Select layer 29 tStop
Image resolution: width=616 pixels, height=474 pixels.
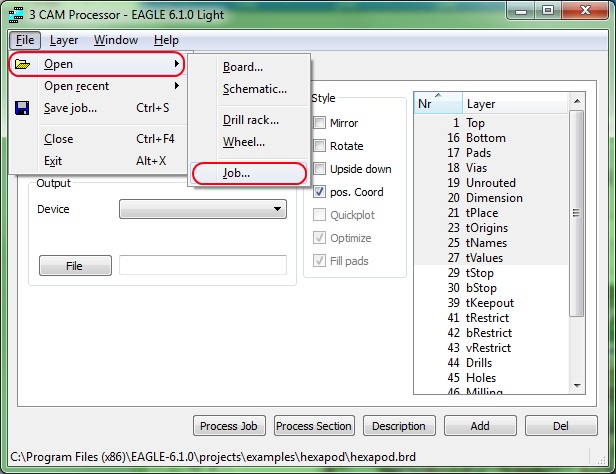(x=491, y=273)
